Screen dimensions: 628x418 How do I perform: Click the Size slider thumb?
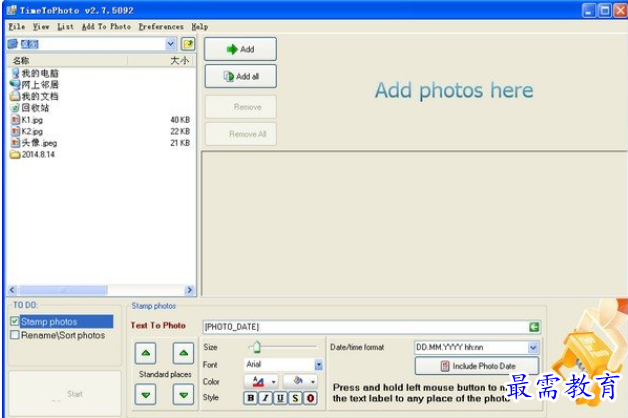(257, 347)
